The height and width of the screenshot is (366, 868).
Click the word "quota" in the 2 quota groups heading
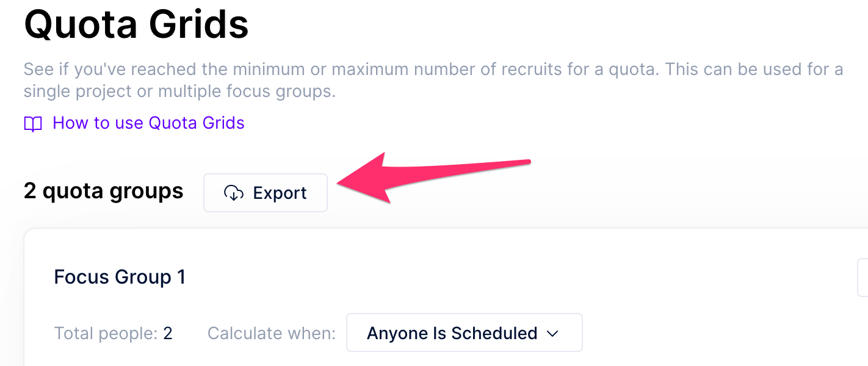(78, 192)
